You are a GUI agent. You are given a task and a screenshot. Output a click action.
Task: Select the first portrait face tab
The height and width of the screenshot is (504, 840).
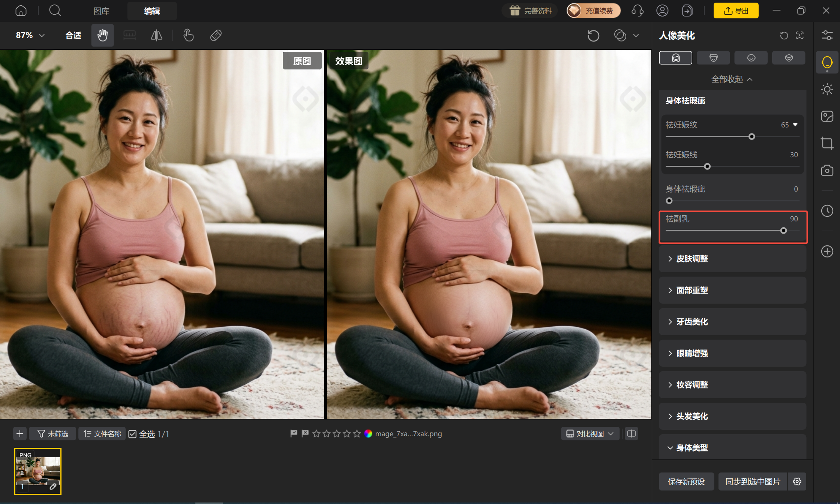(675, 58)
